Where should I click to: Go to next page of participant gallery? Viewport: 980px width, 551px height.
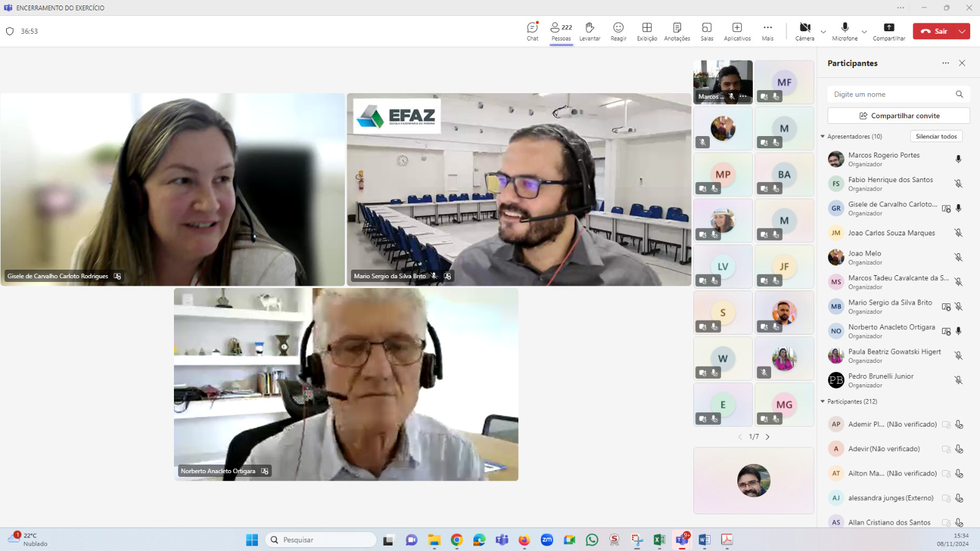point(767,437)
